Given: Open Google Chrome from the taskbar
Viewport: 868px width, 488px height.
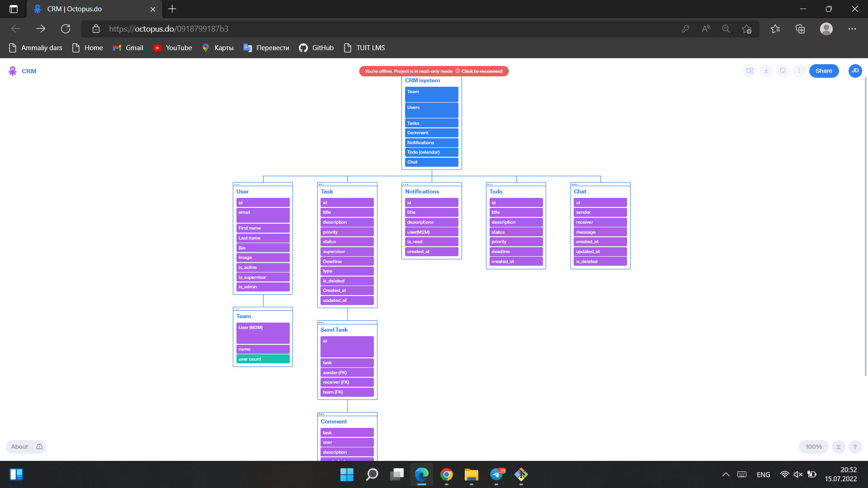Looking at the screenshot, I should (447, 474).
